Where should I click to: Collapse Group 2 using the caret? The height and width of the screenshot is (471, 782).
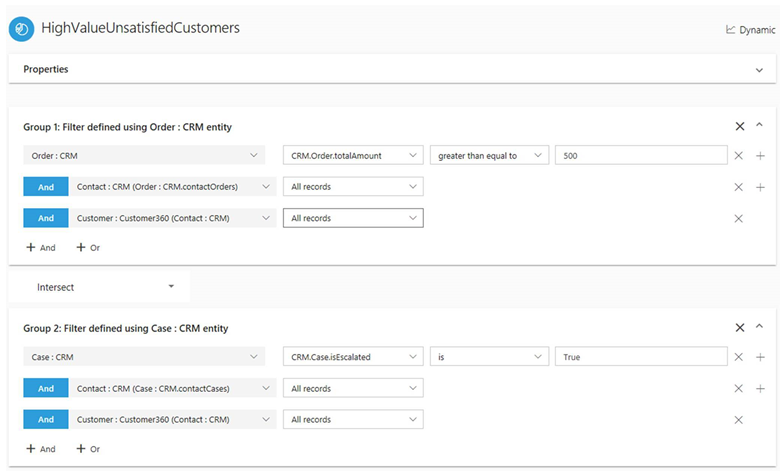point(759,326)
